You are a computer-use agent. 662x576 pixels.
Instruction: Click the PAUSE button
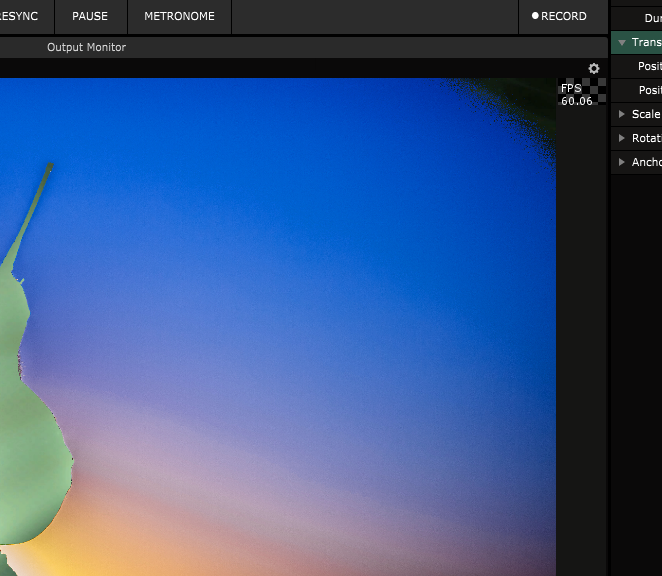90,16
